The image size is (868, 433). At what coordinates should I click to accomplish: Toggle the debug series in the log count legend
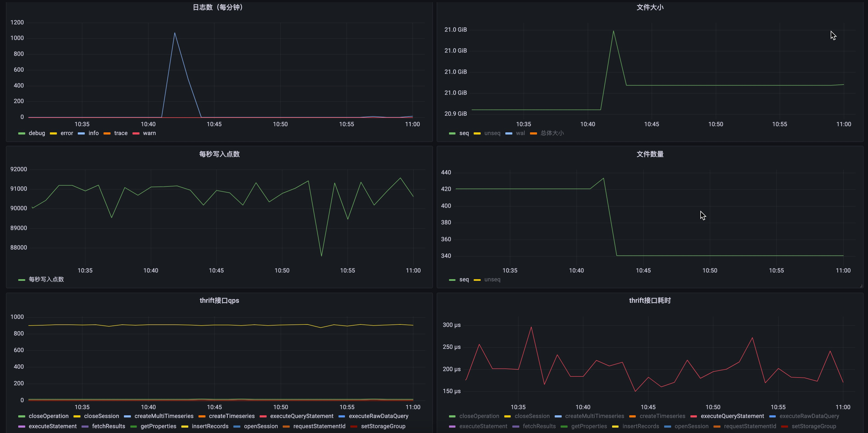coord(37,133)
